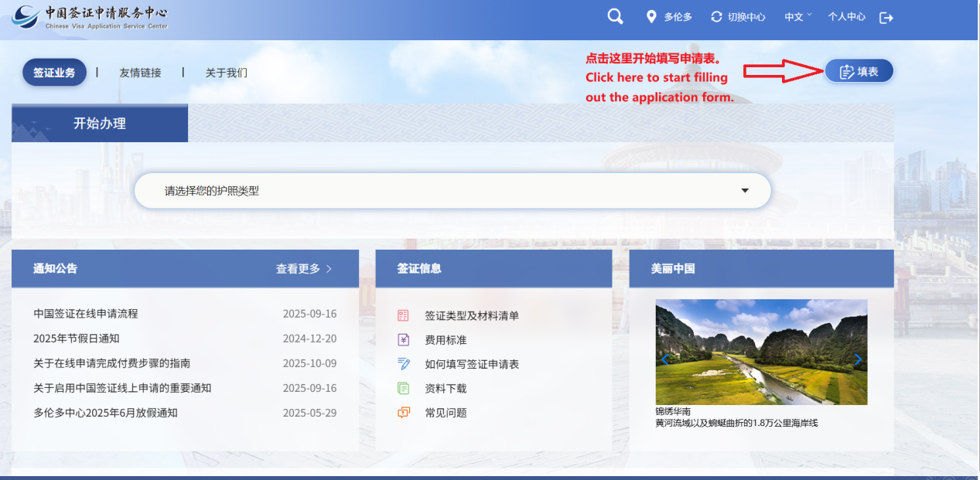Select the 开始办理 tab
This screenshot has height=480, width=980.
pos(100,123)
